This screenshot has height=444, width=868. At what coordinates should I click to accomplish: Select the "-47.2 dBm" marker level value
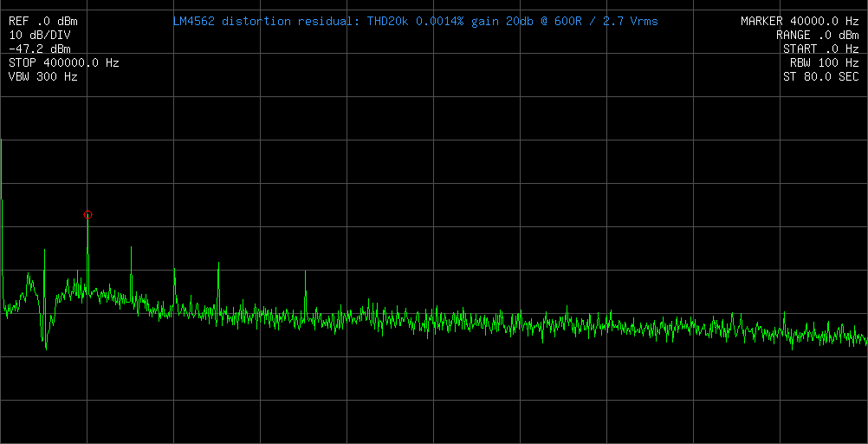(40, 49)
